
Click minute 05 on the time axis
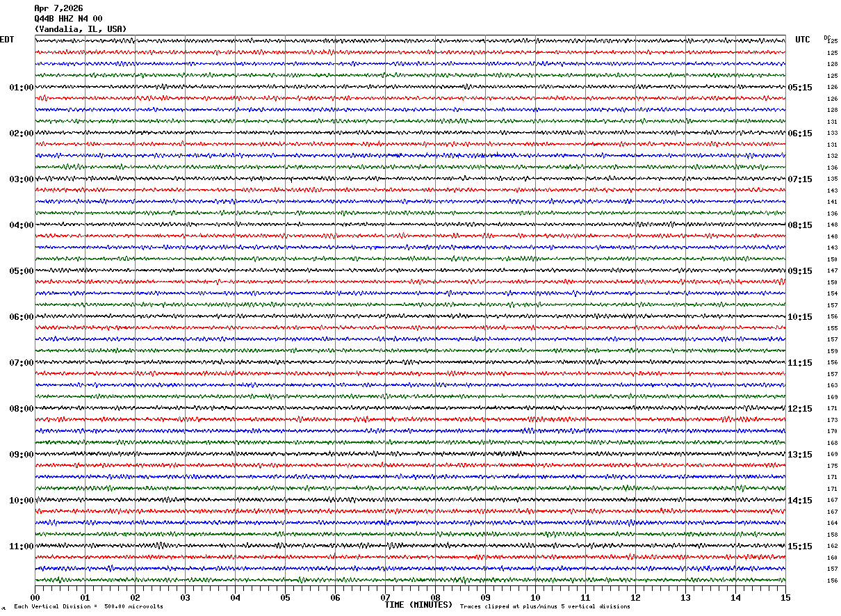(x=285, y=597)
